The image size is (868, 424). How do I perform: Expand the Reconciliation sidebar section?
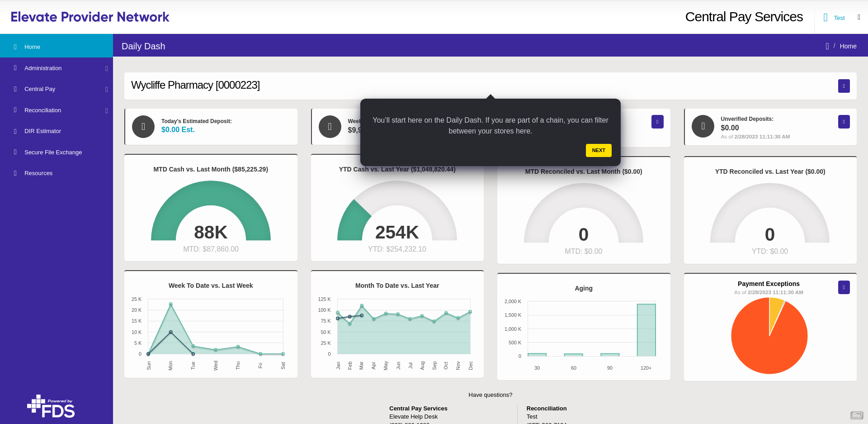tap(107, 110)
